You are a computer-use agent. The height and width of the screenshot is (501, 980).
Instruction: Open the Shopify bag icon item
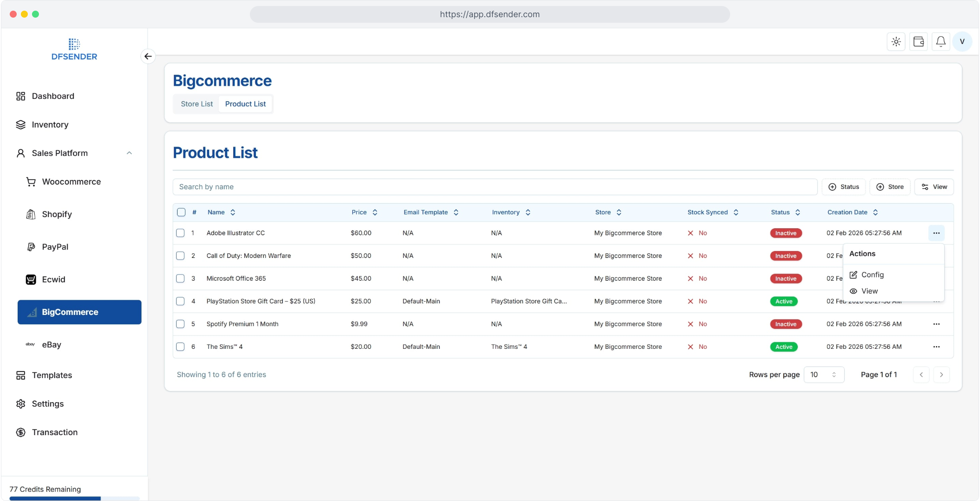[31, 214]
